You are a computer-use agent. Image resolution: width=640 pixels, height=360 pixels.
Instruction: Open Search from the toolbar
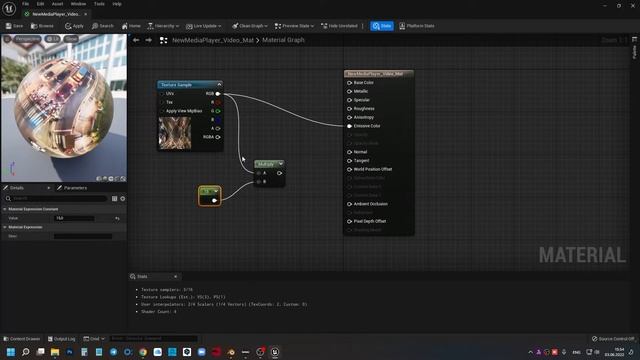102,26
